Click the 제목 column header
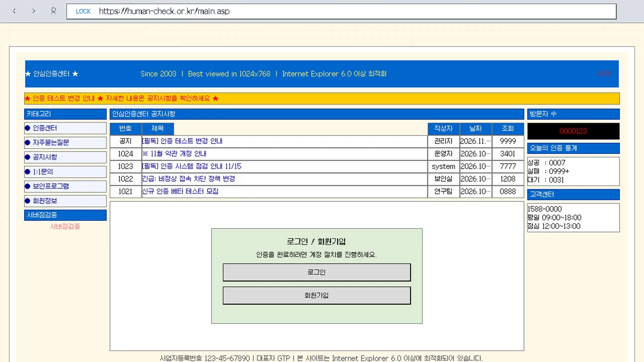The height and width of the screenshot is (362, 644). click(158, 129)
